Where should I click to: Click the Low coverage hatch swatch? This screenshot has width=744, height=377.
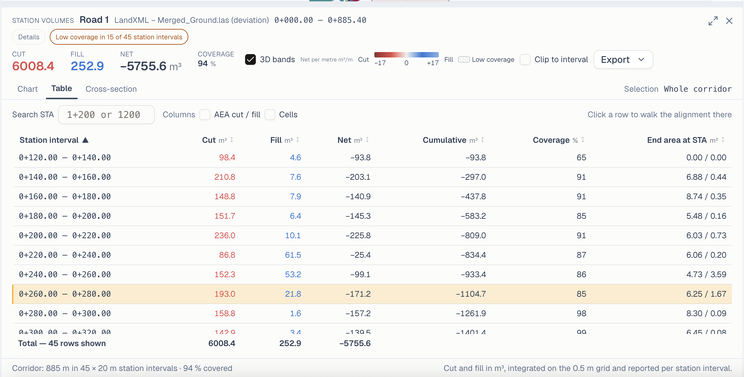[464, 60]
